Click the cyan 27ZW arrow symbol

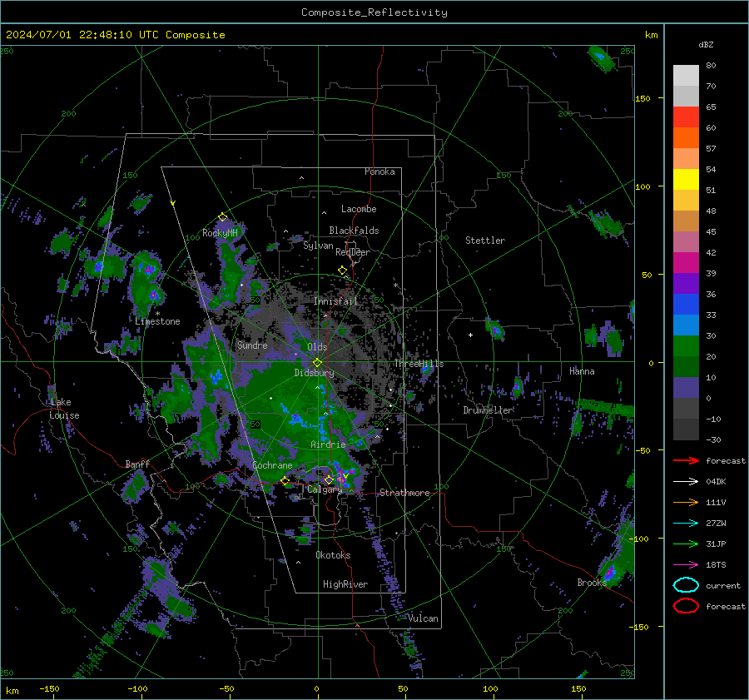click(x=686, y=524)
